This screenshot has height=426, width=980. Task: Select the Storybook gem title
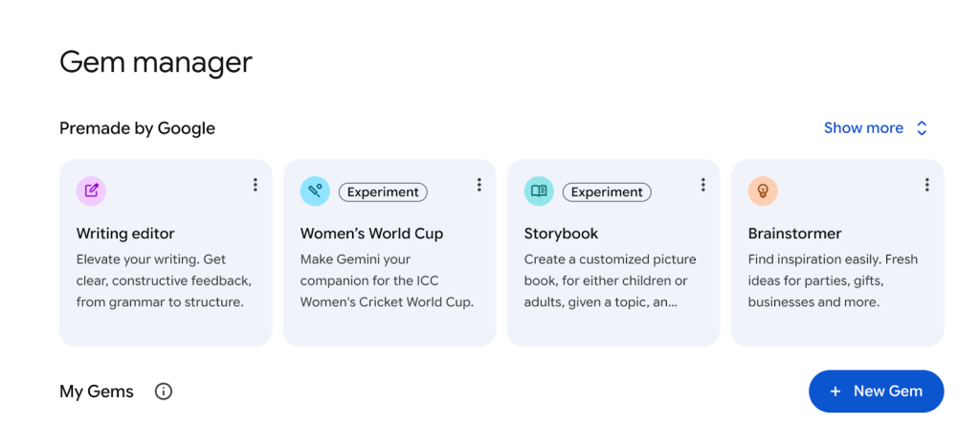[561, 233]
